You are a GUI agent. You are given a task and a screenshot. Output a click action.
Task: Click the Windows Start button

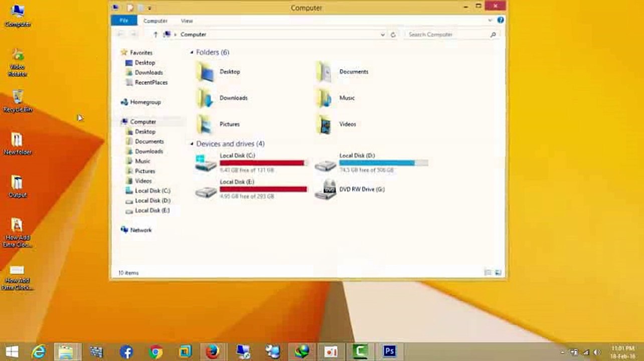[12, 351]
